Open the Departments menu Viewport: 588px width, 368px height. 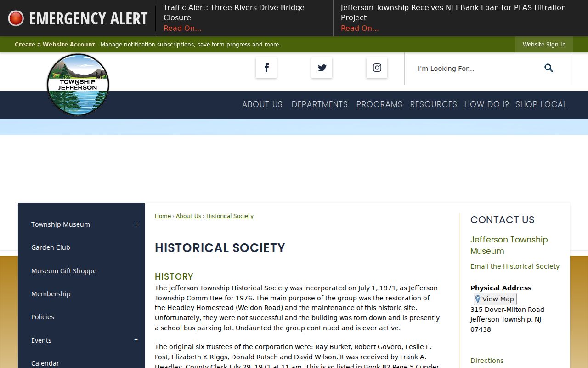[x=320, y=104]
